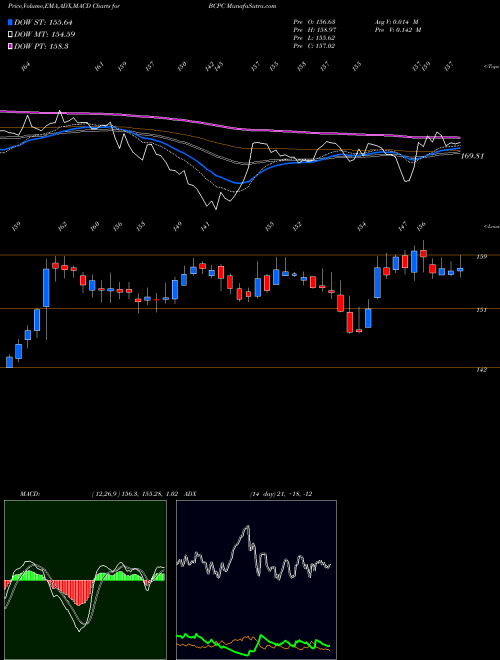Click the latest candlestick on the price chart

(x=460, y=269)
